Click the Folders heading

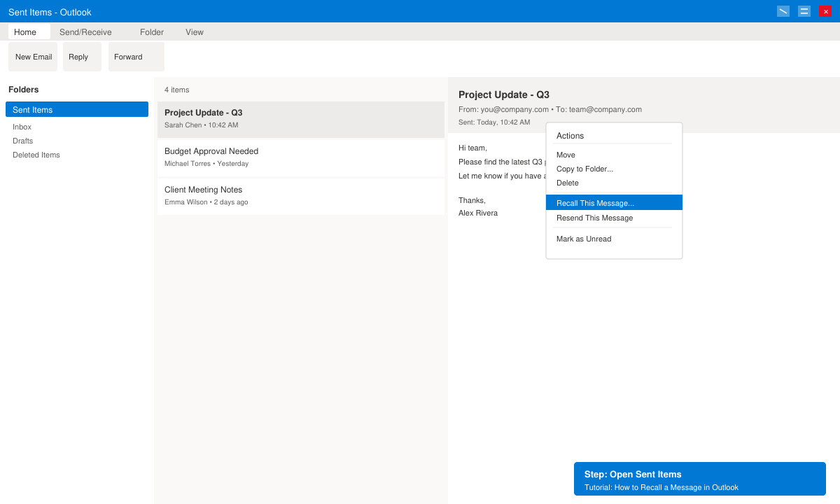tap(24, 90)
